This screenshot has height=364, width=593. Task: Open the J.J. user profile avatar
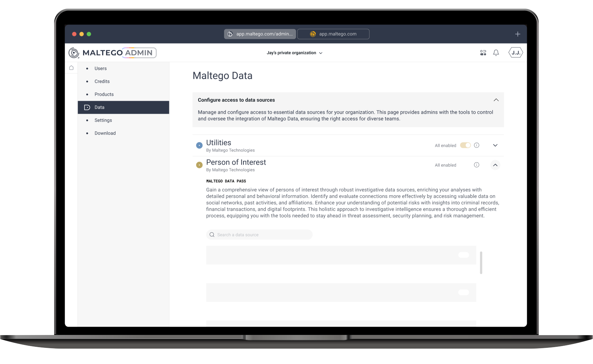(x=516, y=53)
